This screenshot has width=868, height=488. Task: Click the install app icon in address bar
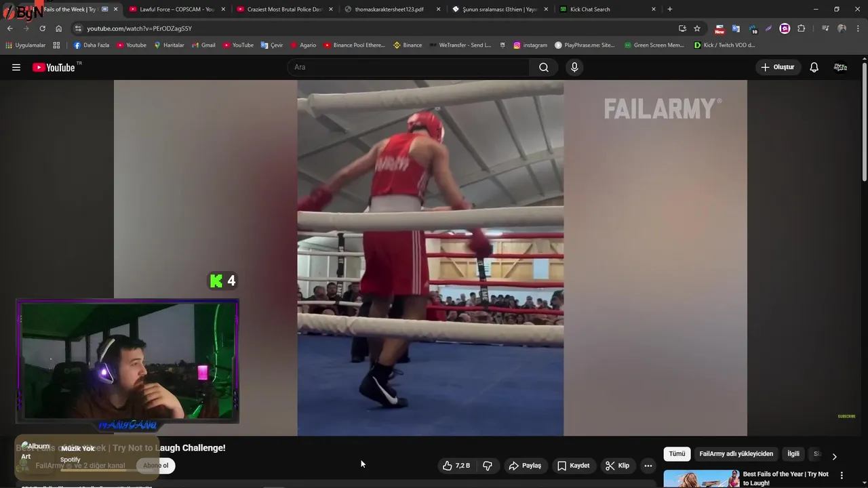682,28
